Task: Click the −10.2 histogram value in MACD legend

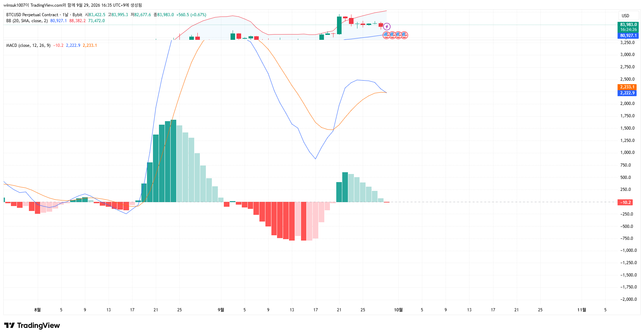Action: (59, 45)
